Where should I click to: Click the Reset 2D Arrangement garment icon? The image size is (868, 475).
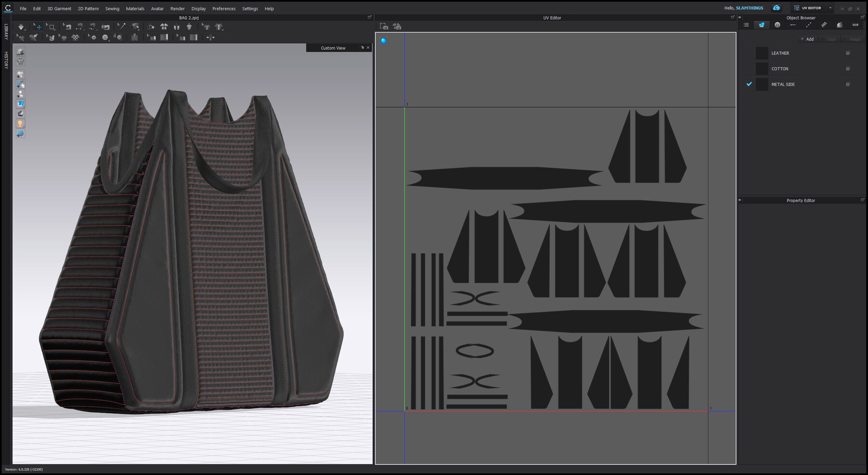point(164,27)
